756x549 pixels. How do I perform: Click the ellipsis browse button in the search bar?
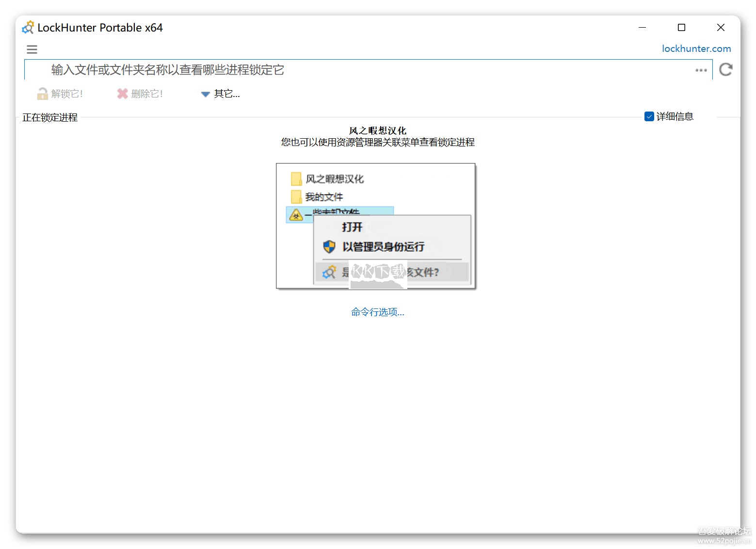(x=701, y=70)
